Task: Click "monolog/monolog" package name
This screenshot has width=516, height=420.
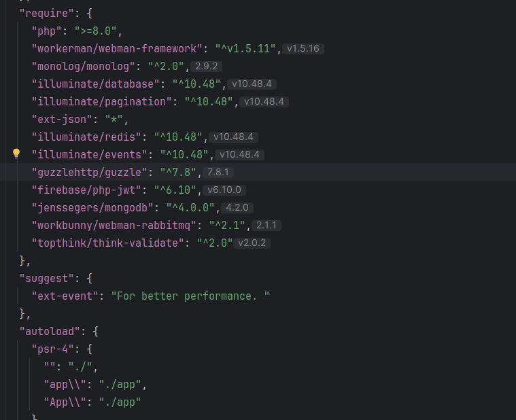Action: click(83, 67)
